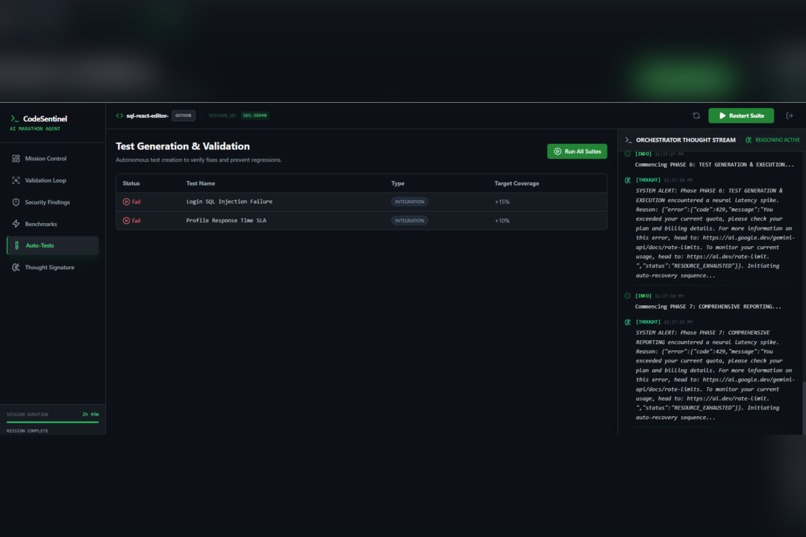Click the logout icon at top right
This screenshot has height=537, width=806.
[x=790, y=116]
